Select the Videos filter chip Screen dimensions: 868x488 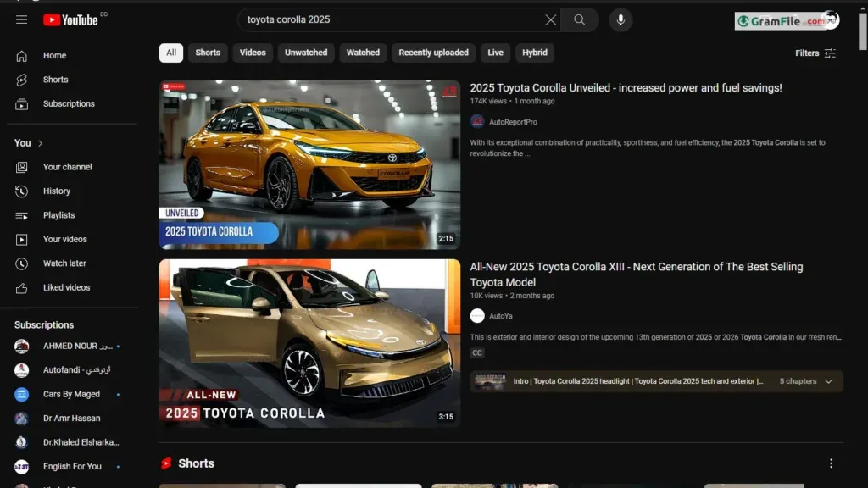[253, 53]
